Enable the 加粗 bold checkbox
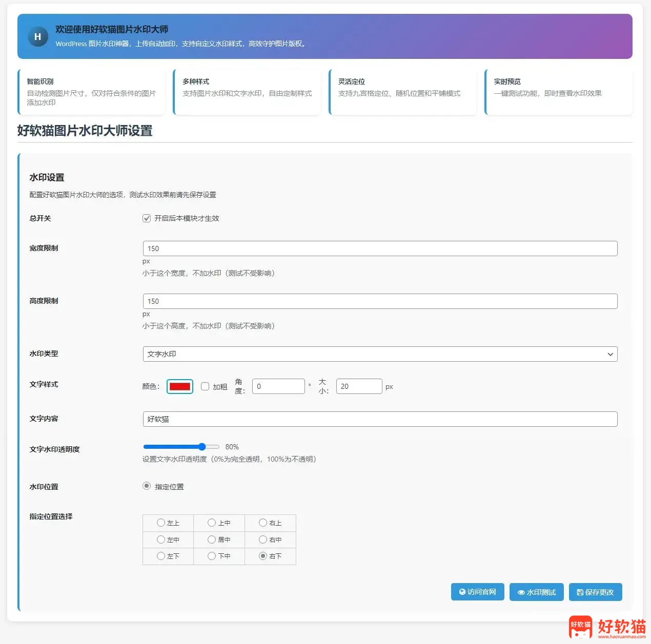Viewport: 651px width, 644px height. 205,386
